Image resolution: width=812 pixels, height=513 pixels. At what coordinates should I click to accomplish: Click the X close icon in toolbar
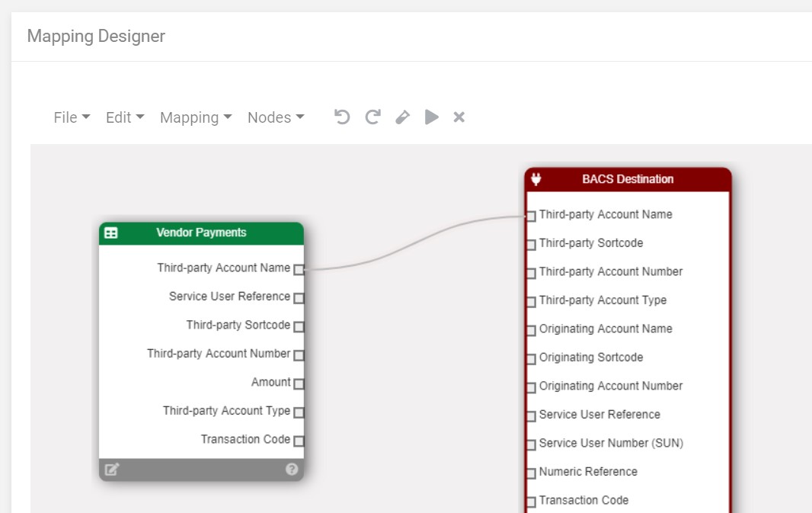tap(459, 117)
